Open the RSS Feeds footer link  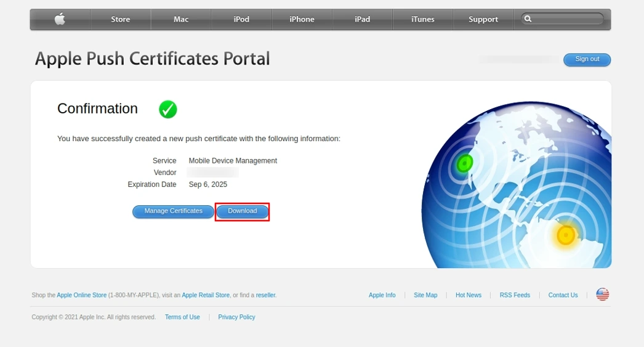click(515, 295)
